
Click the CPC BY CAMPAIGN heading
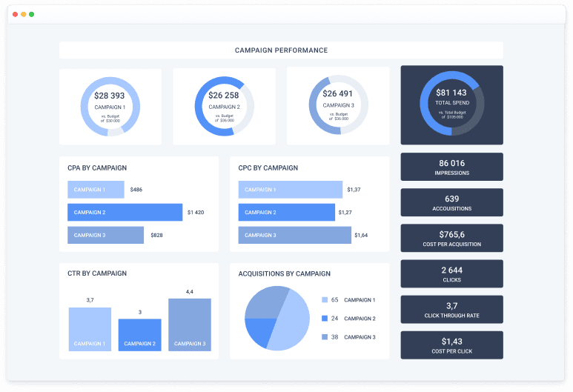tap(268, 167)
